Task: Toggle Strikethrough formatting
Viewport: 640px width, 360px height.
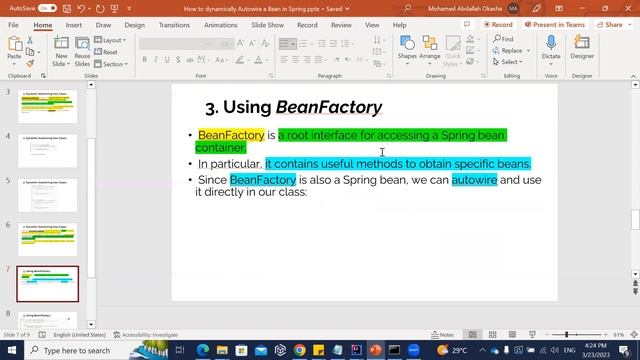Action: tap(189, 60)
